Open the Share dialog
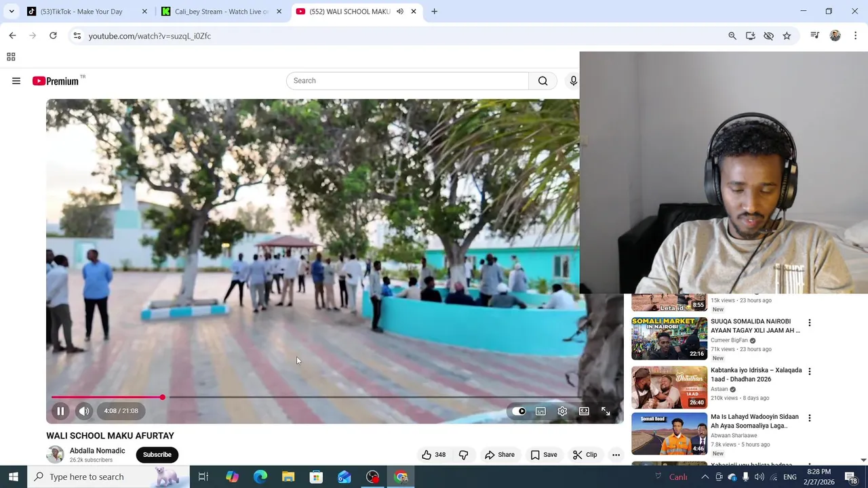 click(x=500, y=455)
